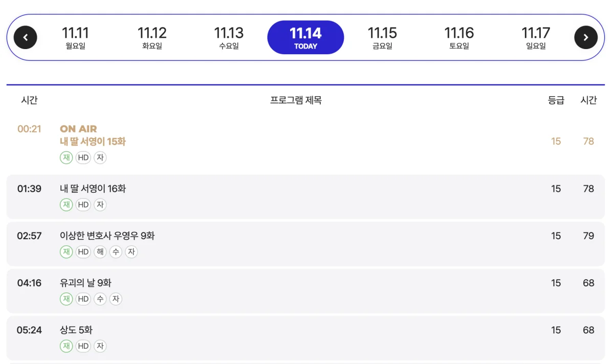Click the 재 rerun badge on 이상한 변호사 우영우 9화
Viewport: 614px width, 364px height.
pos(66,252)
